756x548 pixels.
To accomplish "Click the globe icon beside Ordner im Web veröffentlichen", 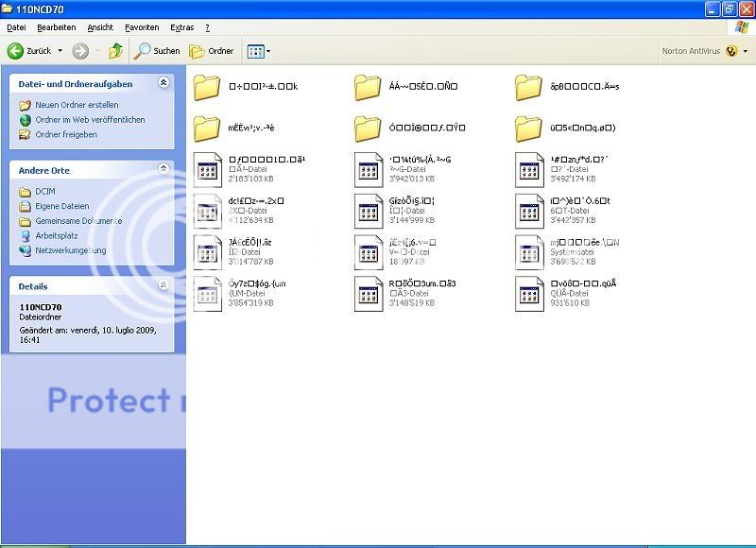I will coord(26,120).
